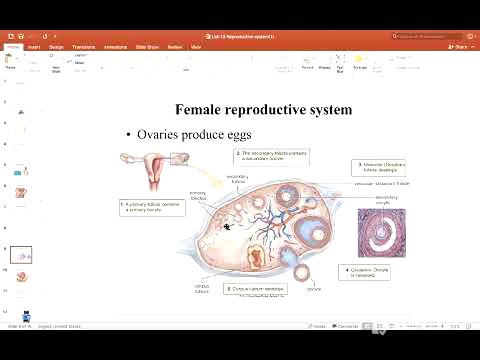The image size is (480, 360).
Task: Click zoom in plus button
Action: [x=443, y=326]
